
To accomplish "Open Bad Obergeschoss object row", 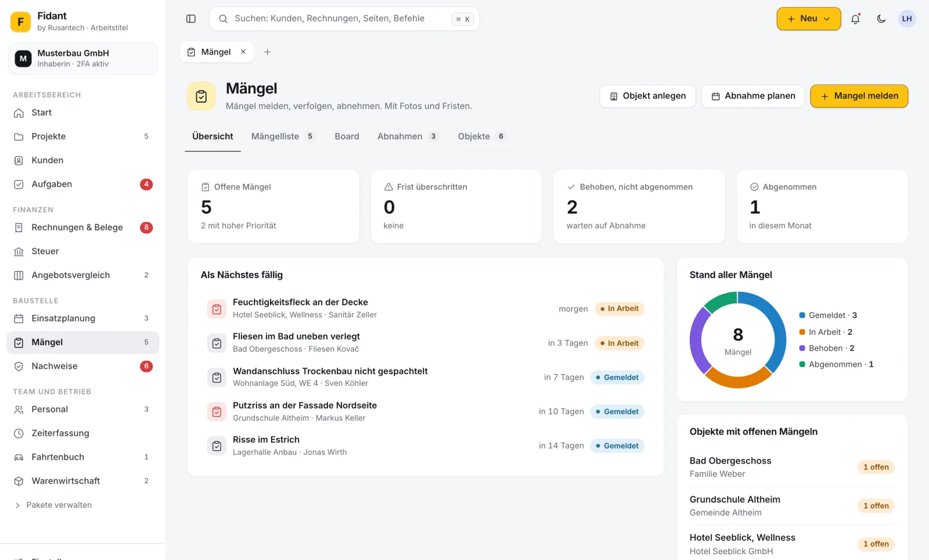I will click(792, 467).
